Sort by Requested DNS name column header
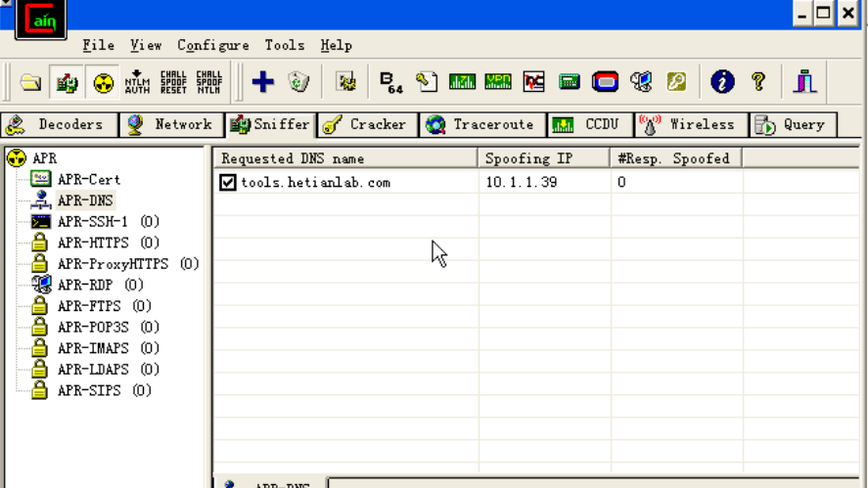 (346, 158)
